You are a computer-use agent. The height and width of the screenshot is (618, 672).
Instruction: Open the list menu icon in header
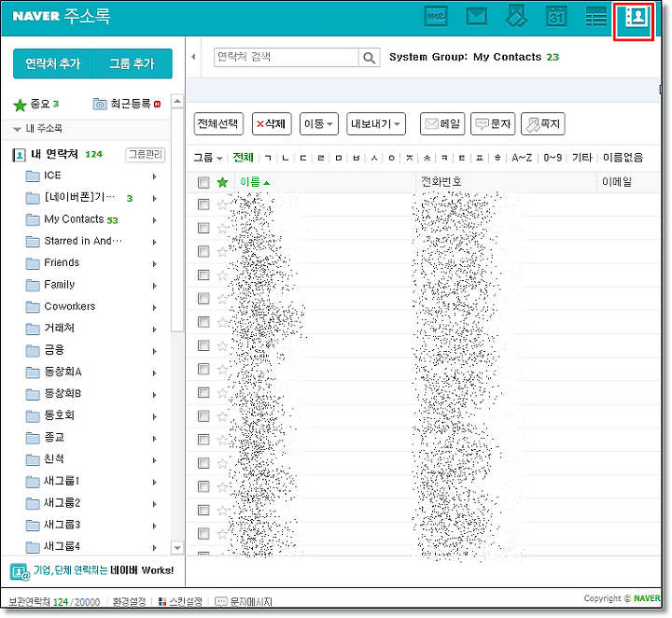[x=596, y=17]
